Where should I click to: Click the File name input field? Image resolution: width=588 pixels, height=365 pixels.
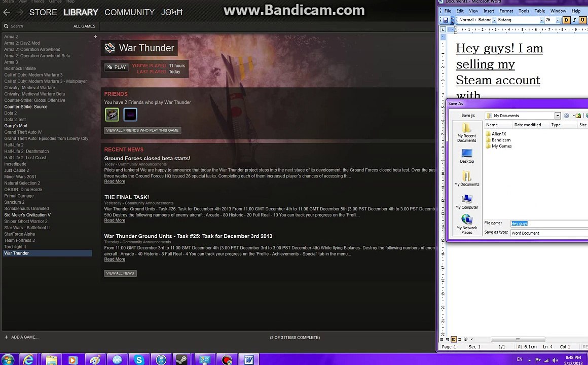pos(549,223)
